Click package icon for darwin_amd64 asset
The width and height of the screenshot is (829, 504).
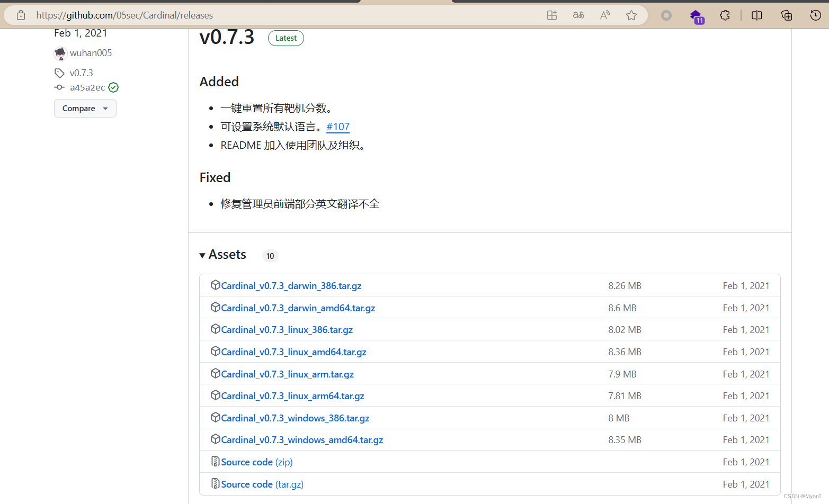tap(215, 307)
